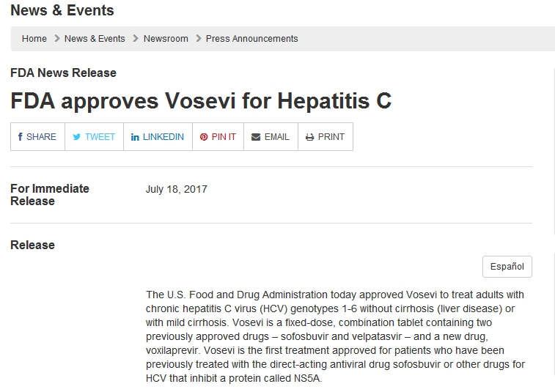The height and width of the screenshot is (392, 555).
Task: Click the Twitter bird icon
Action: 76,137
